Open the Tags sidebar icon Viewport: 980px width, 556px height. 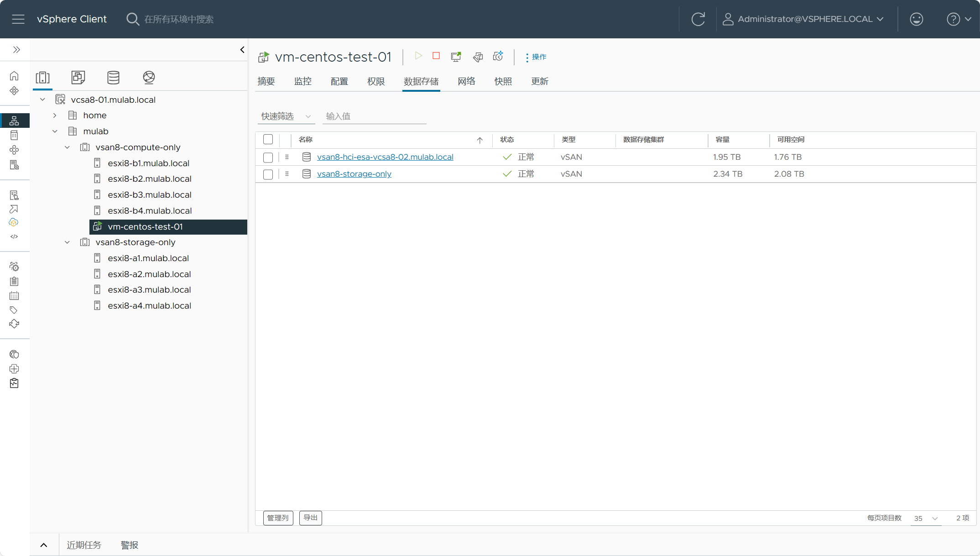14,310
